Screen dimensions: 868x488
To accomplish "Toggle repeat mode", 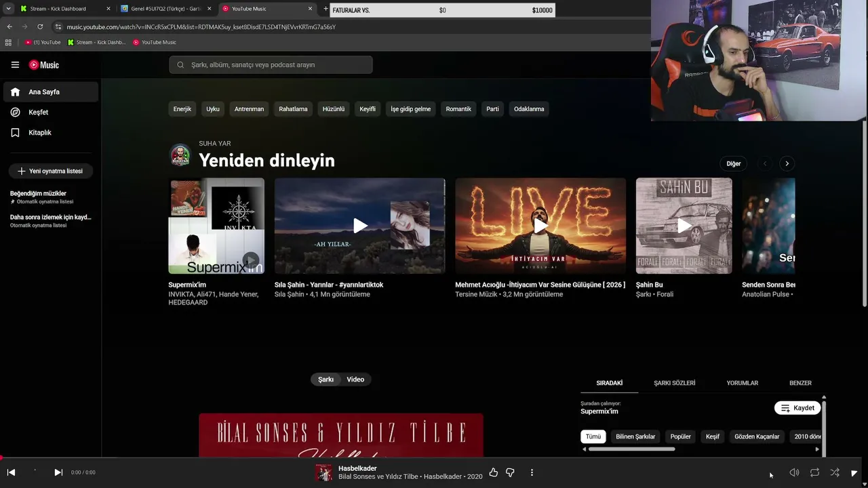I will coord(814,472).
